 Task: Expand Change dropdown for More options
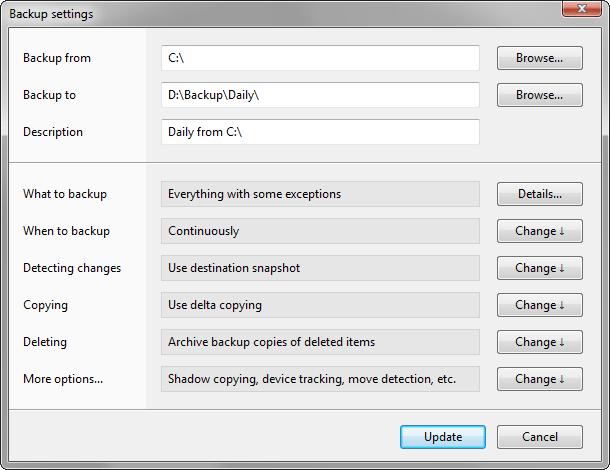click(539, 379)
